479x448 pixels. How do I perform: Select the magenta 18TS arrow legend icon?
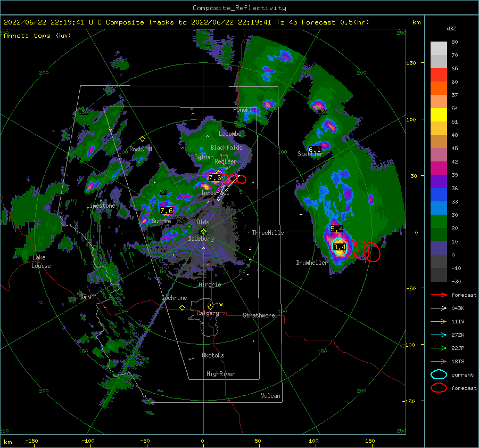click(x=439, y=362)
